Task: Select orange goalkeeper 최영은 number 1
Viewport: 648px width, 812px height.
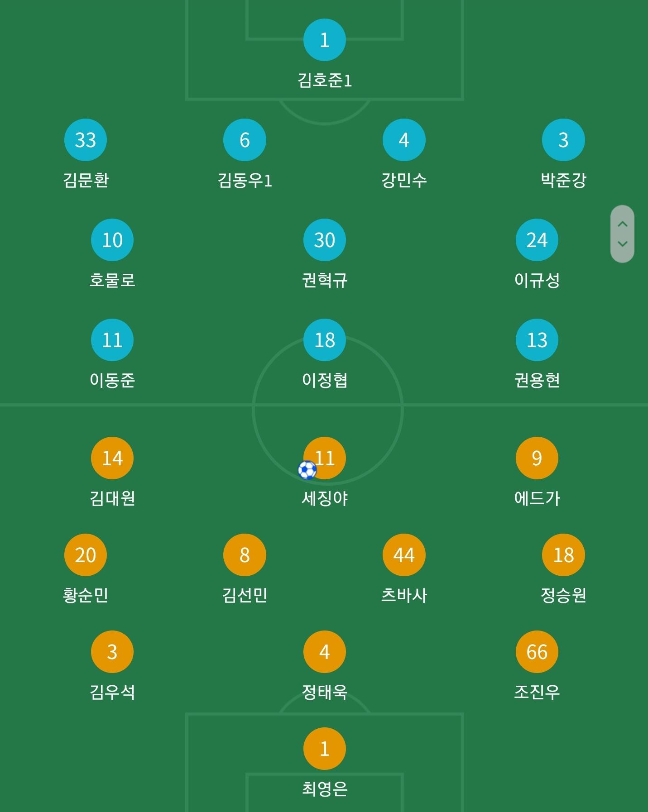Action: tap(324, 749)
